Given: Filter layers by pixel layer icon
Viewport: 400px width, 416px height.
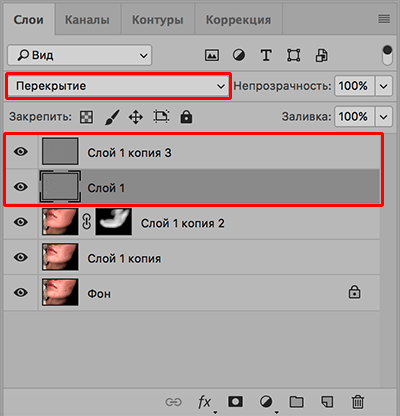Looking at the screenshot, I should [x=212, y=55].
